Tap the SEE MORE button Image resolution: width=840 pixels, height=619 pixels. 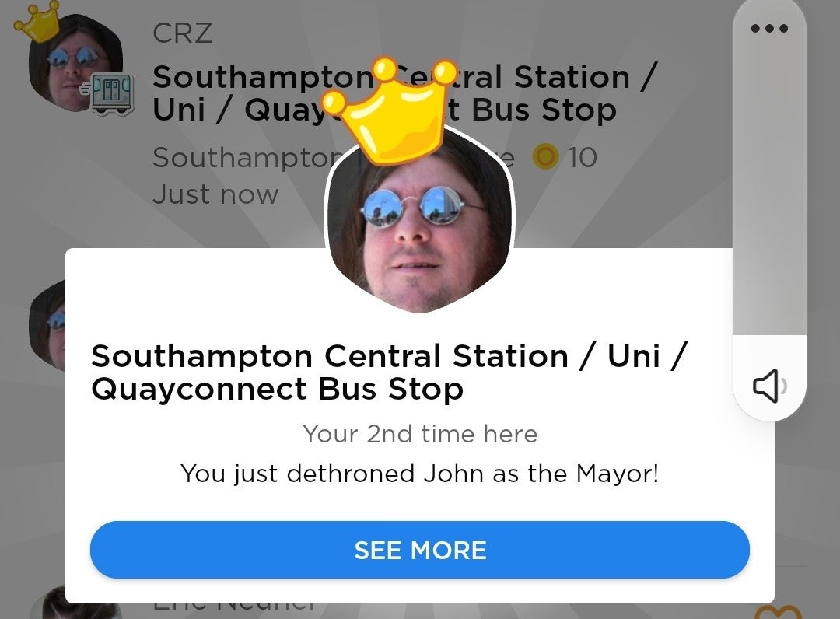tap(419, 550)
